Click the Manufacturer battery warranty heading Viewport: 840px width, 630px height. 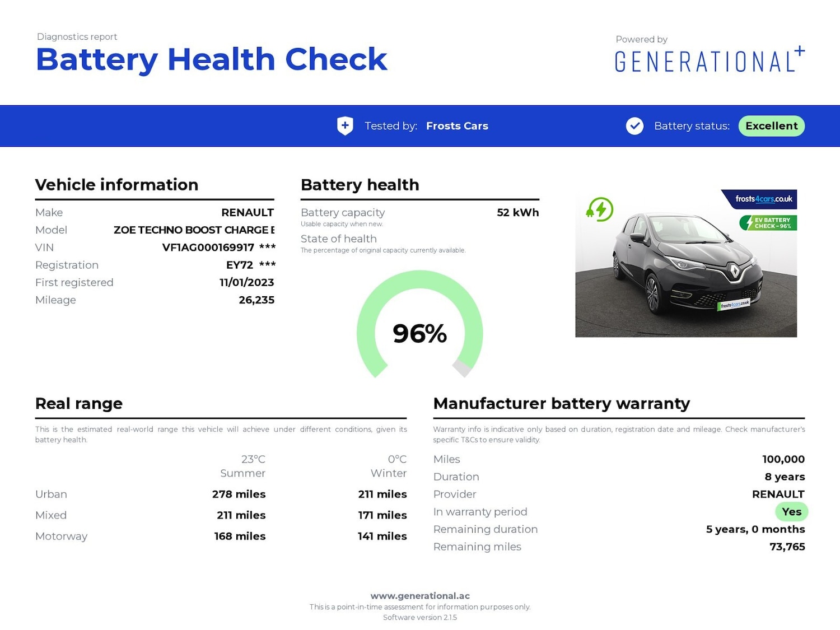(561, 404)
